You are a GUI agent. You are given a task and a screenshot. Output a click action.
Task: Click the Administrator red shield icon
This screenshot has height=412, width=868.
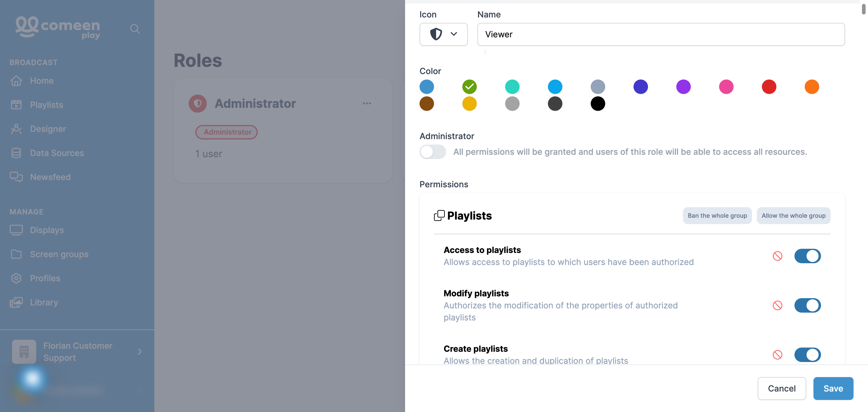(x=197, y=103)
